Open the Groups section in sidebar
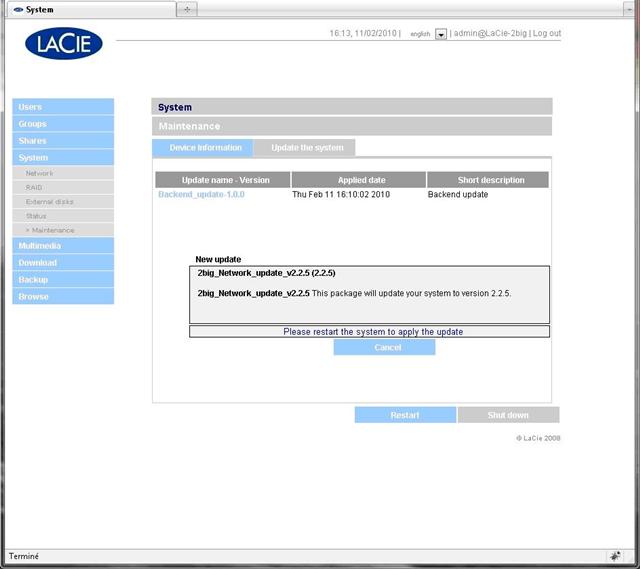The width and height of the screenshot is (640, 569). click(x=33, y=124)
